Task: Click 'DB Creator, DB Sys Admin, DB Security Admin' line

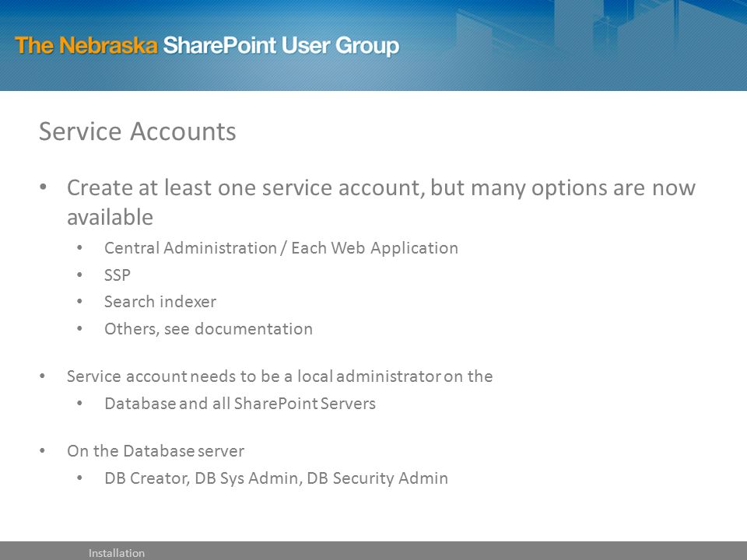Action: click(x=276, y=478)
